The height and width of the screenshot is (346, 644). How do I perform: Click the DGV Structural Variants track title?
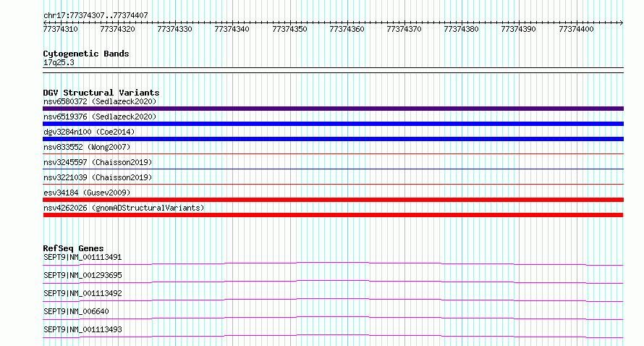[x=101, y=93]
